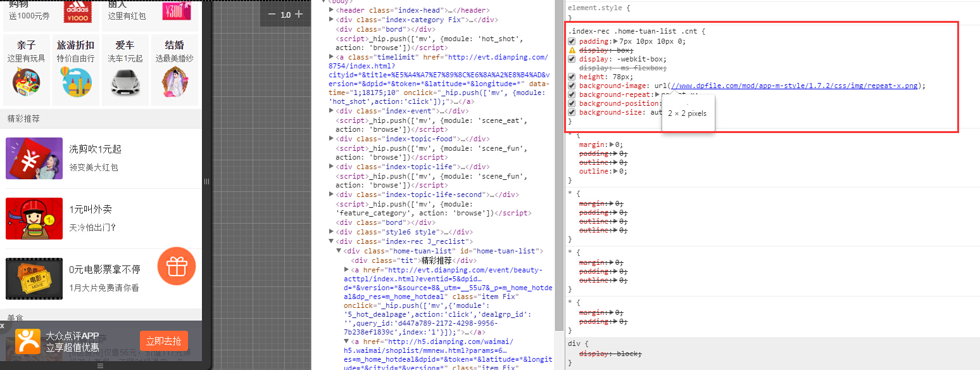Click the ¥300 pink coupon image
This screenshot has width=980, height=370.
177,11
